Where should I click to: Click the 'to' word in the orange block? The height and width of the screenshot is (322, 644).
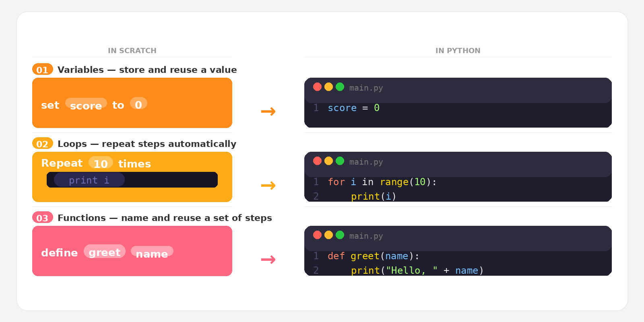pos(118,105)
